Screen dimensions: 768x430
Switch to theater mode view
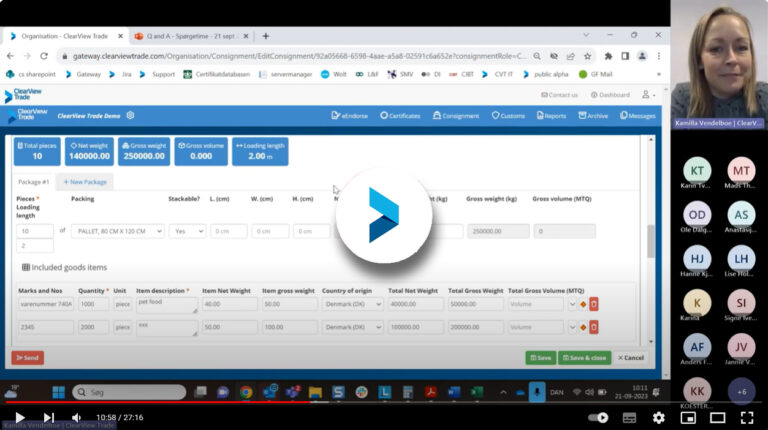point(718,417)
